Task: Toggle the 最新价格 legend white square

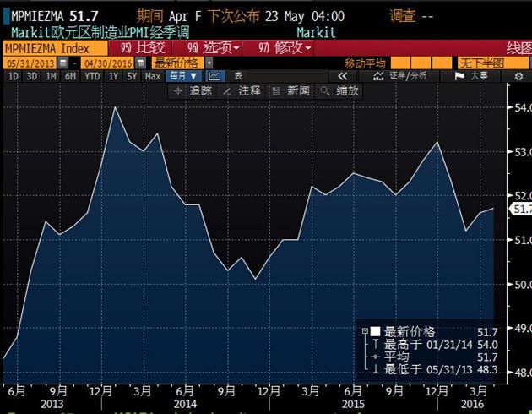Action: click(x=375, y=331)
